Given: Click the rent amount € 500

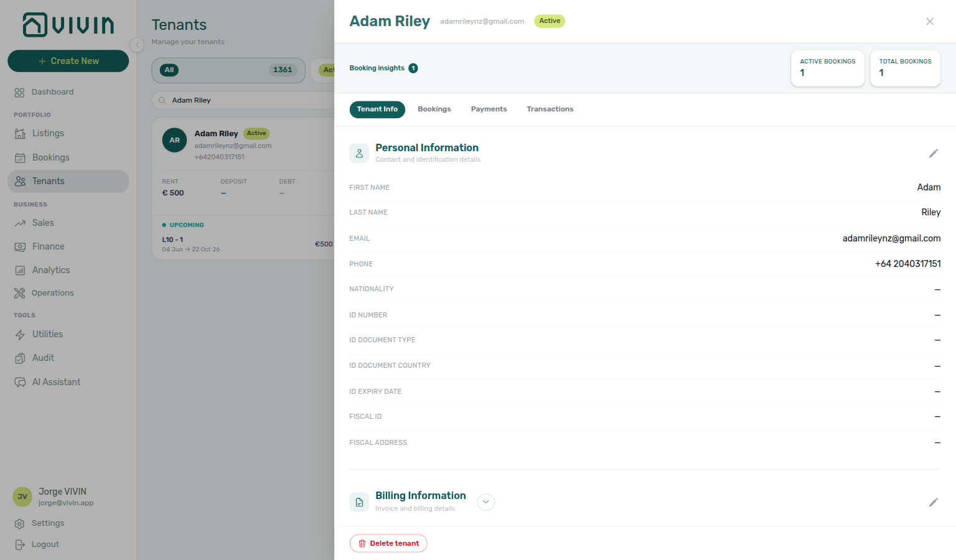Looking at the screenshot, I should (x=173, y=193).
